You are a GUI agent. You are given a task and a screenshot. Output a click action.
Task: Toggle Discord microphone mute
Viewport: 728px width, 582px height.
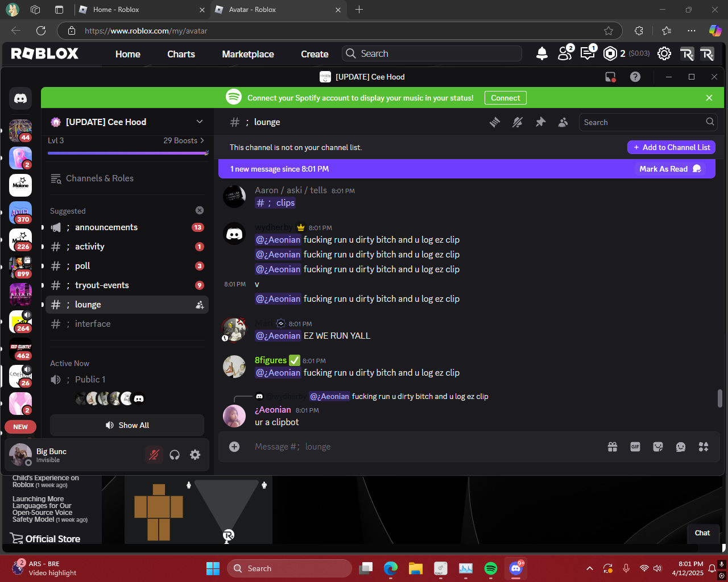[x=154, y=455]
